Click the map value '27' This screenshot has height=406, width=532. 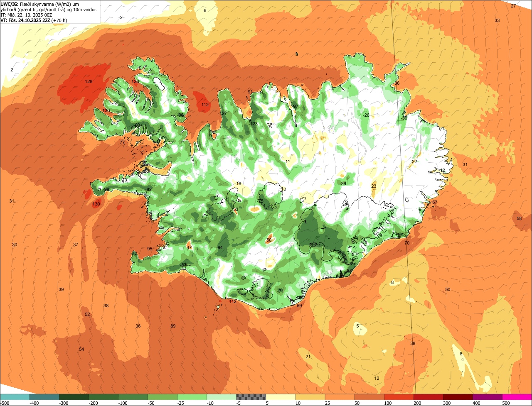click(513, 6)
